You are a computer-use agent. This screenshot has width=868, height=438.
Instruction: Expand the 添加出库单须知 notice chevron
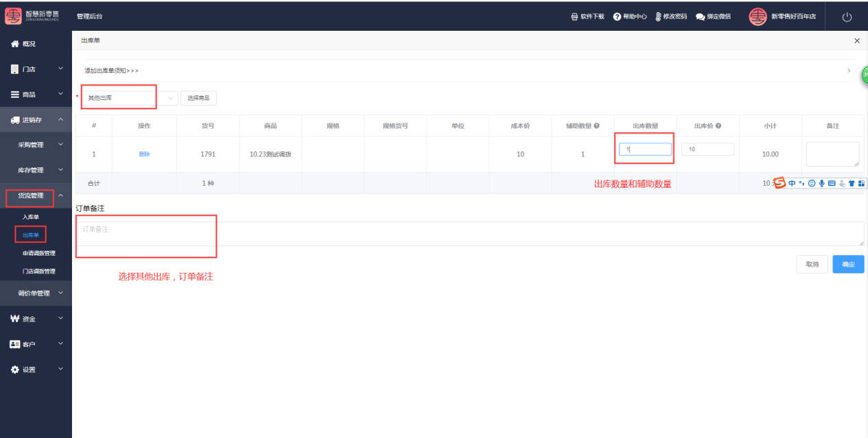coord(849,71)
